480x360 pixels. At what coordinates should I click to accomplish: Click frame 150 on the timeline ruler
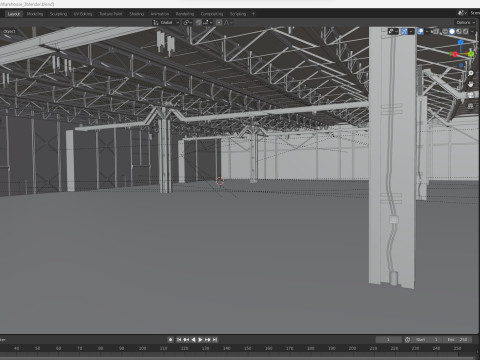247,348
